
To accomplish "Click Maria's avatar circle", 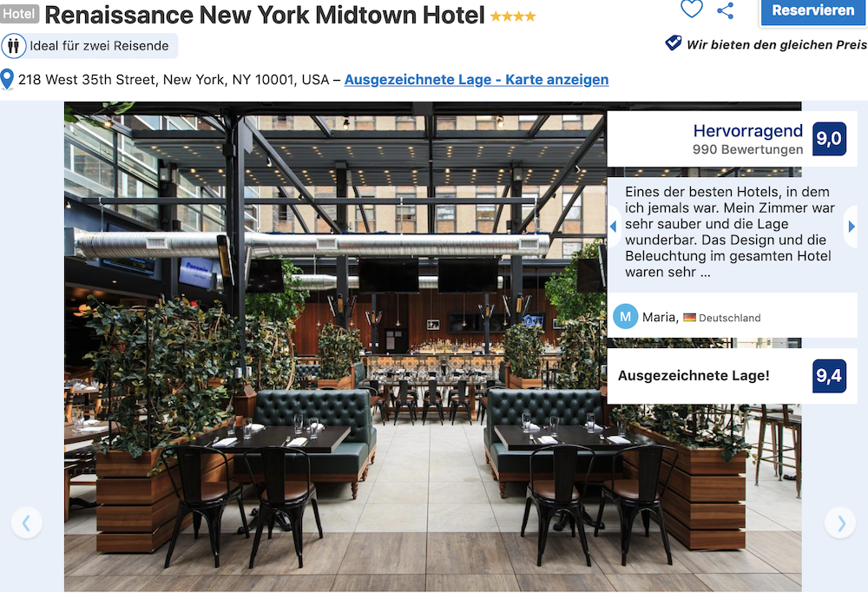I will point(626,317).
